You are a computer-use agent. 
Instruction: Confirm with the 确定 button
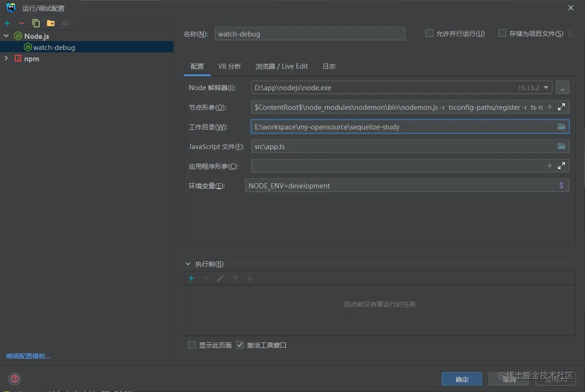point(462,379)
